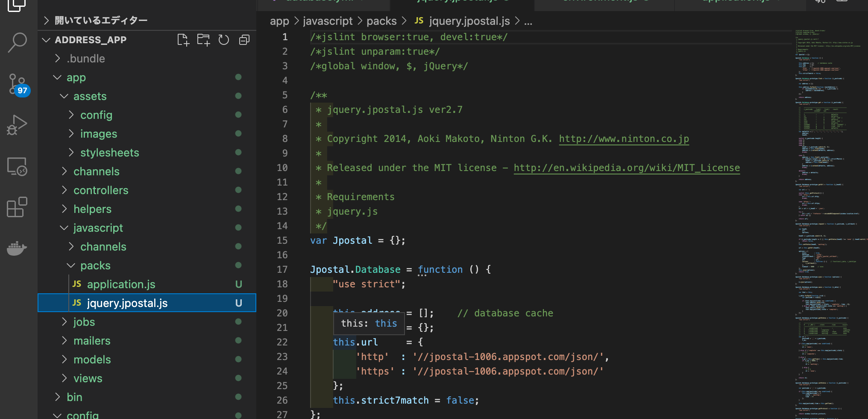Expand the views folder
This screenshot has width=868, height=419.
coord(65,378)
